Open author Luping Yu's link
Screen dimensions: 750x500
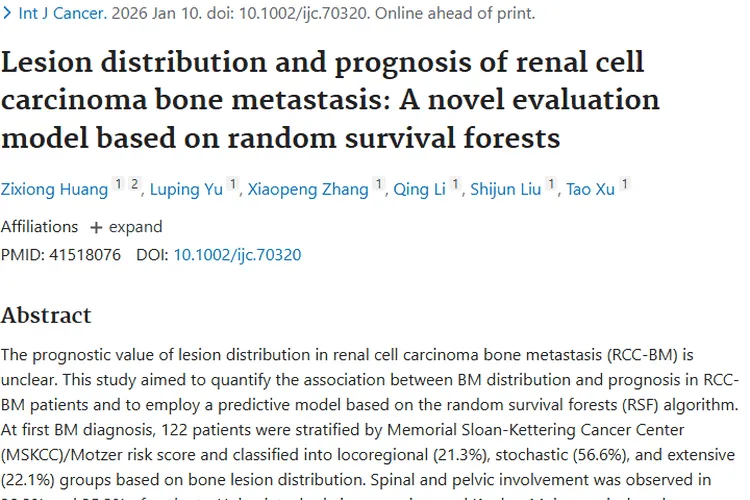pos(187,190)
